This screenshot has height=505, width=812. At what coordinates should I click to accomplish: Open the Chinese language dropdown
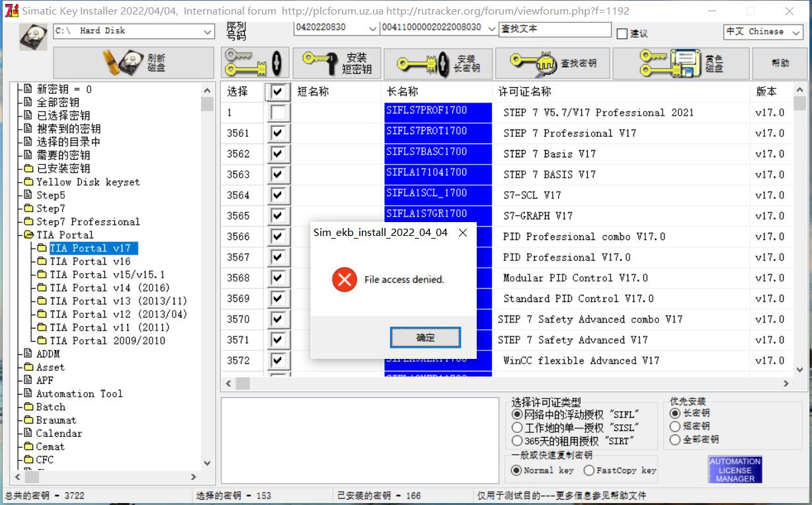point(796,32)
